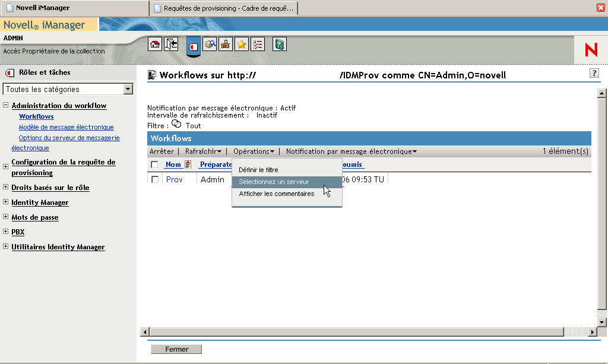Switch to the Novell iManager tab
608x364 pixels.
pyautogui.click(x=74, y=8)
